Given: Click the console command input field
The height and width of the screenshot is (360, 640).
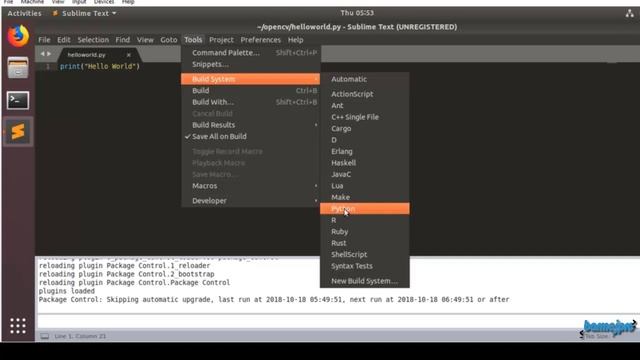Looking at the screenshot, I should (x=337, y=321).
